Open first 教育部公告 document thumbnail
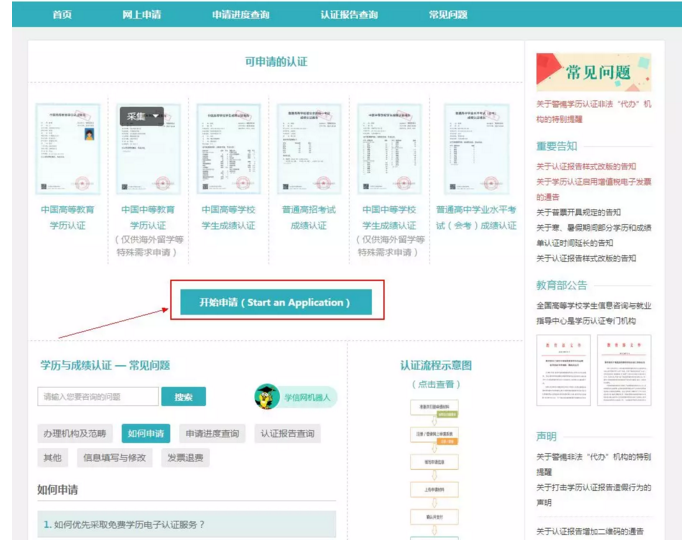The width and height of the screenshot is (684, 550). tap(563, 370)
